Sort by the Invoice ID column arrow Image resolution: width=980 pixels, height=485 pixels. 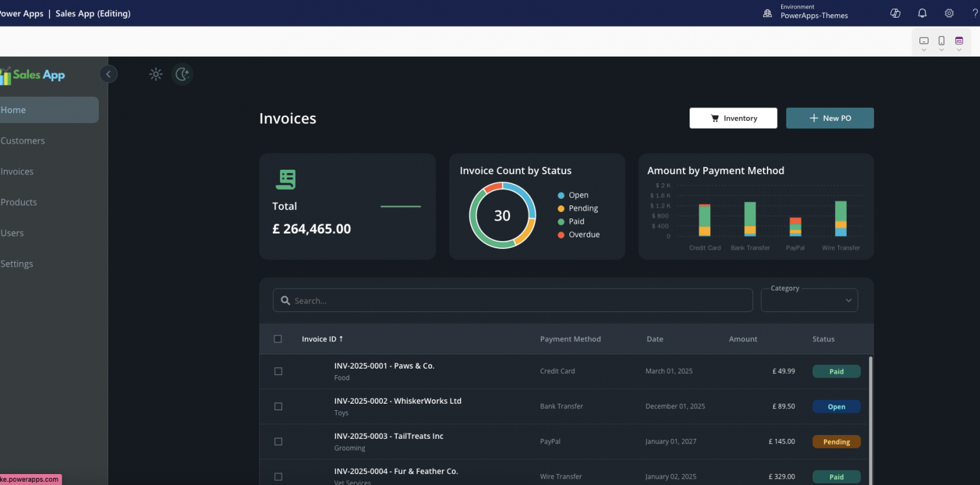pos(342,339)
